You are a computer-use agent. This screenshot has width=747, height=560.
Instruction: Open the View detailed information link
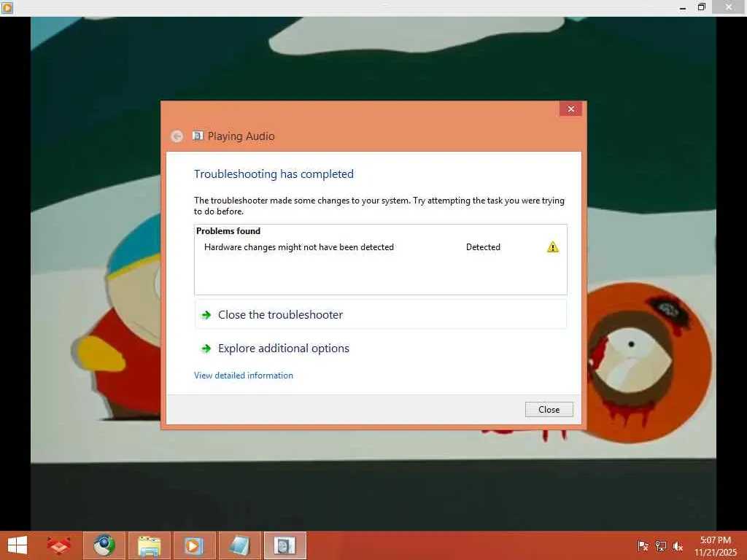click(x=244, y=376)
